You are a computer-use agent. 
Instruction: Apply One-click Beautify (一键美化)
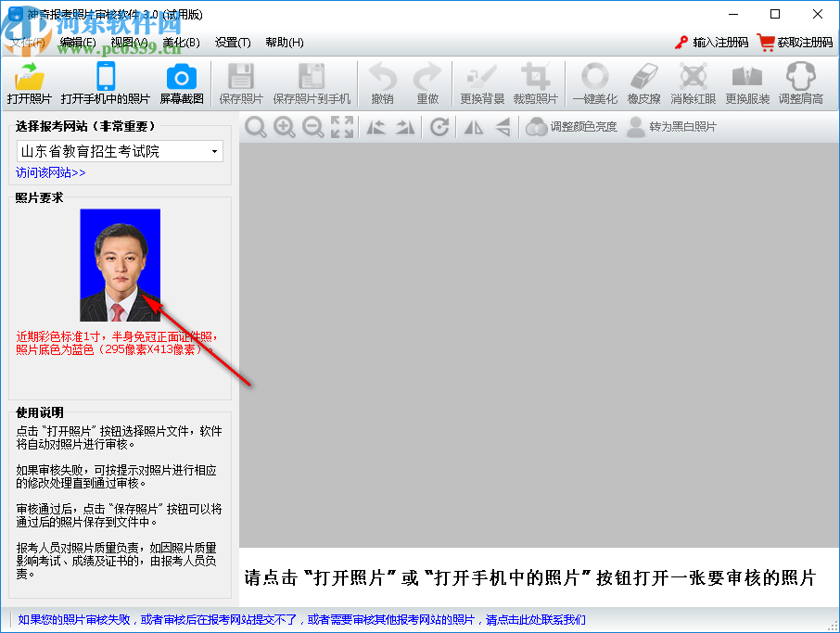click(594, 83)
